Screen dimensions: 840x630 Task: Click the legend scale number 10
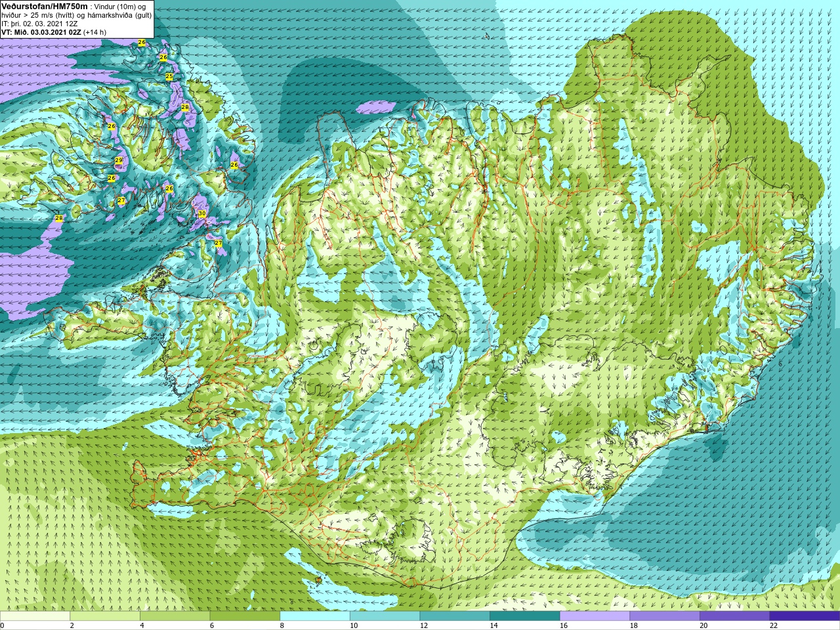(354, 625)
